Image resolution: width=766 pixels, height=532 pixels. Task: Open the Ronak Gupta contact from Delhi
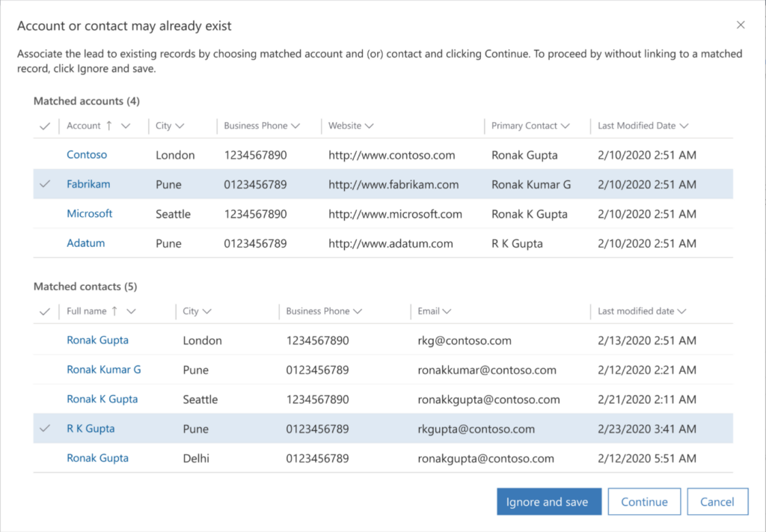98,458
